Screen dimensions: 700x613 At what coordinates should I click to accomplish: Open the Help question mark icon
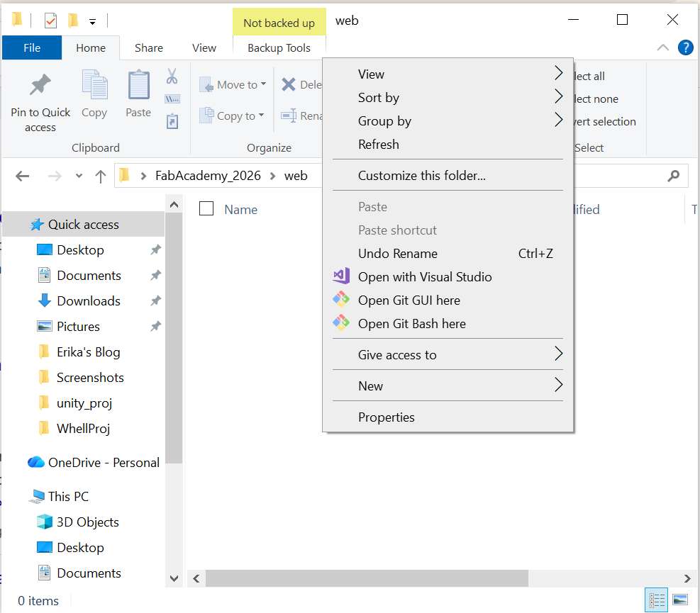tap(685, 47)
